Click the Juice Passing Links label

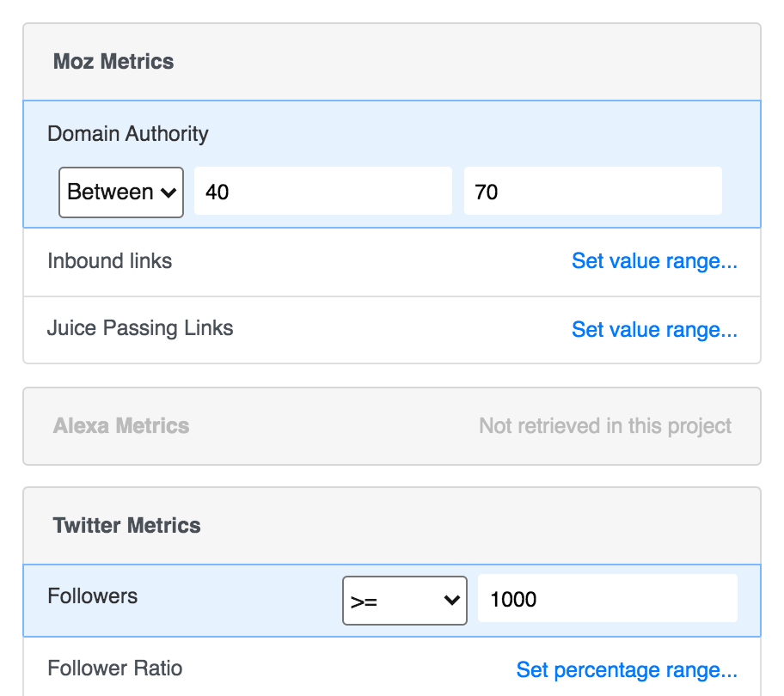[140, 328]
